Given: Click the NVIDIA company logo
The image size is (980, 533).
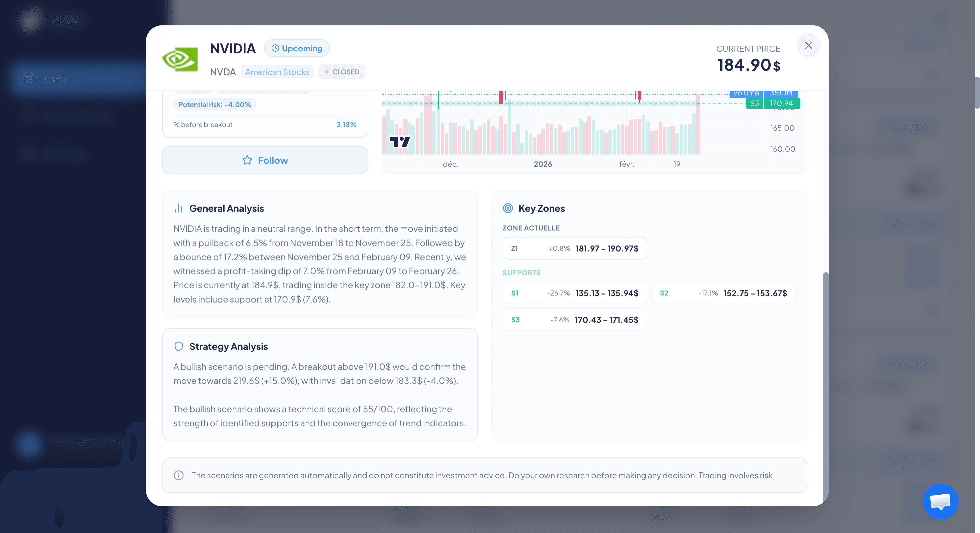Looking at the screenshot, I should (x=180, y=59).
